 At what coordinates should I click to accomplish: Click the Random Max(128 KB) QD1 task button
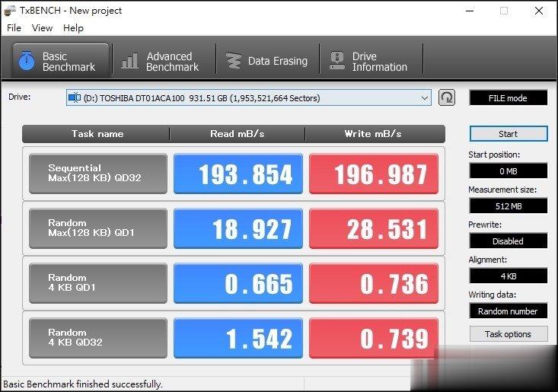tap(98, 228)
